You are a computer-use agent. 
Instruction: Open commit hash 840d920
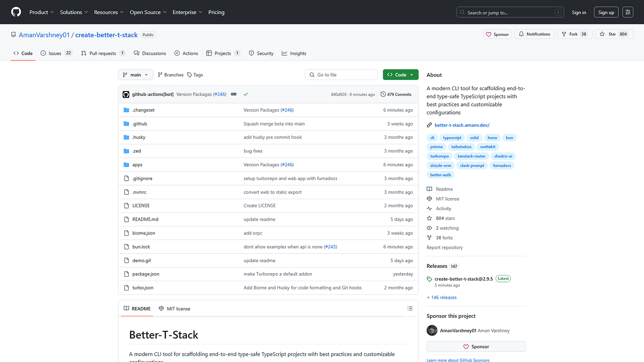click(338, 95)
